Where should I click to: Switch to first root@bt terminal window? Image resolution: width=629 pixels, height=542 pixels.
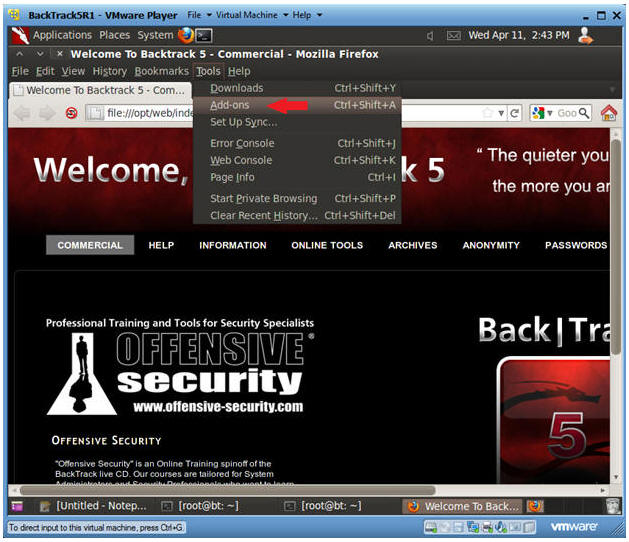(x=201, y=506)
